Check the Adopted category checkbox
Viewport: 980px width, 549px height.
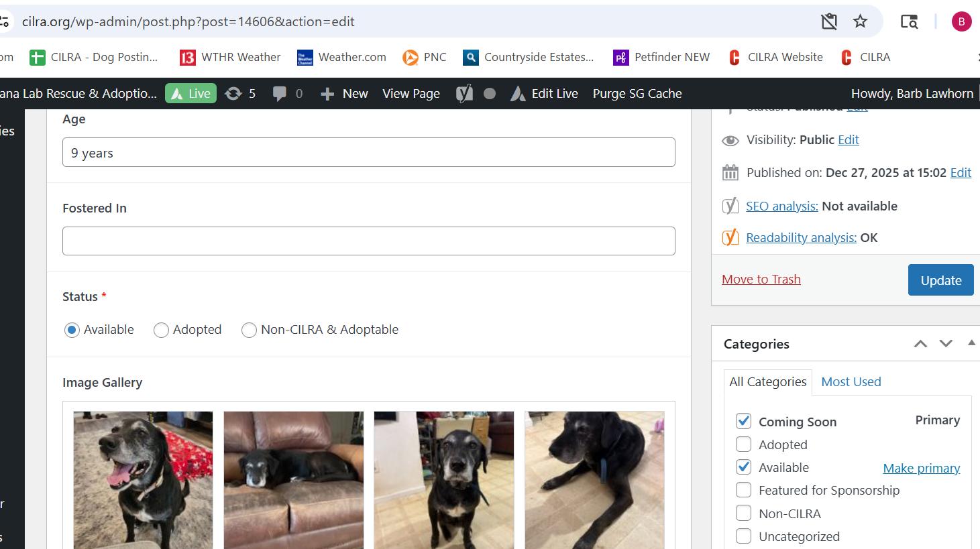(743, 444)
